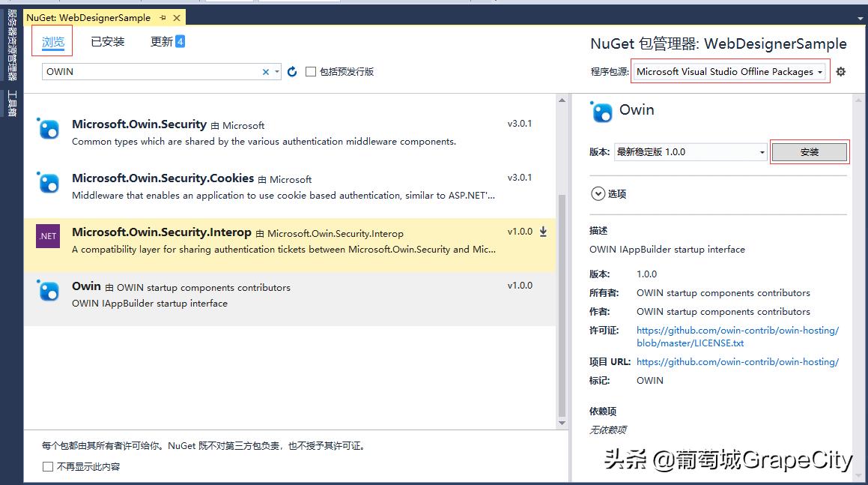868x485 pixels.
Task: Check 不再显示此内容 at the bottom
Action: click(48, 466)
